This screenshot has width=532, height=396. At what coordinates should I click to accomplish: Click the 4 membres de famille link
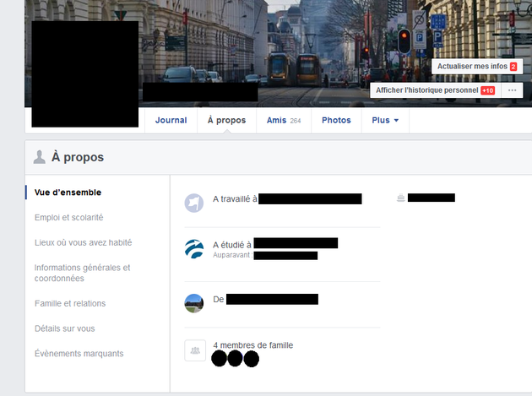pos(252,345)
